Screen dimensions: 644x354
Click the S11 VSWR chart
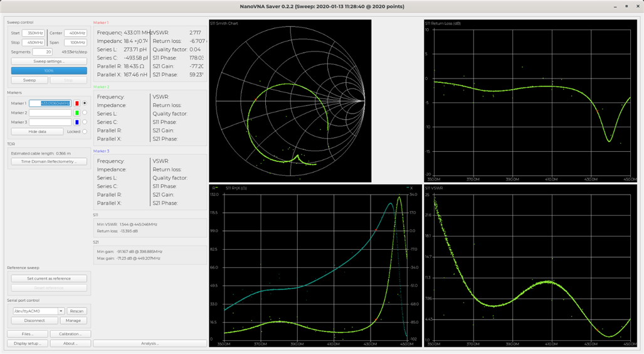531,266
